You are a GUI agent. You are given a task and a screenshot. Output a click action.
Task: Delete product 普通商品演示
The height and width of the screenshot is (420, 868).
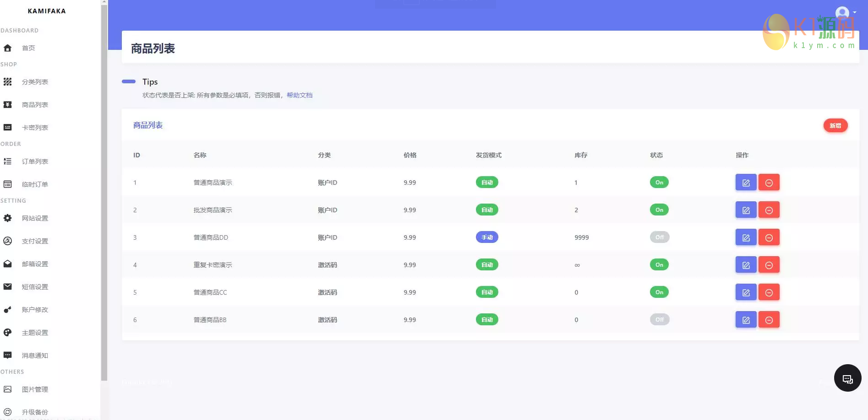[769, 183]
